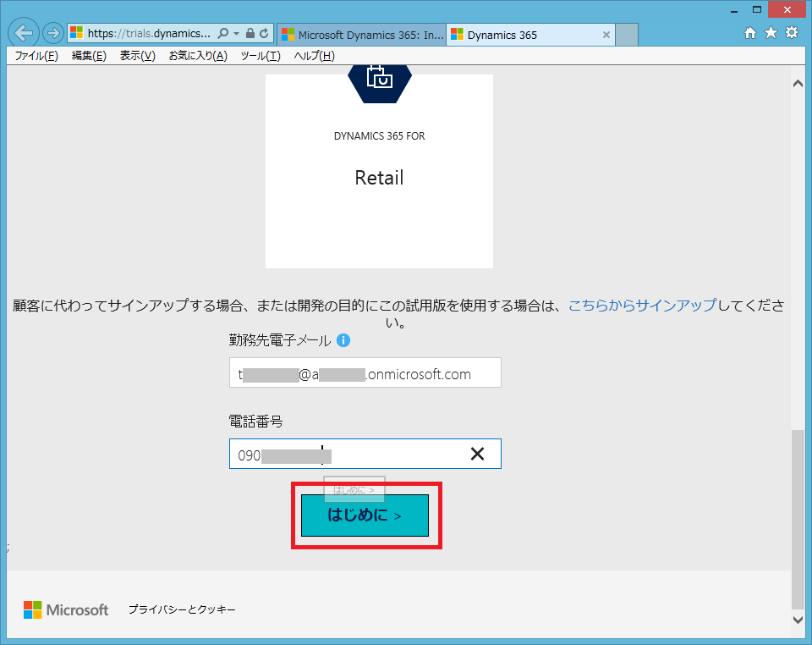Go forward with the browser Forward arrow
The height and width of the screenshot is (645, 812).
[x=52, y=33]
